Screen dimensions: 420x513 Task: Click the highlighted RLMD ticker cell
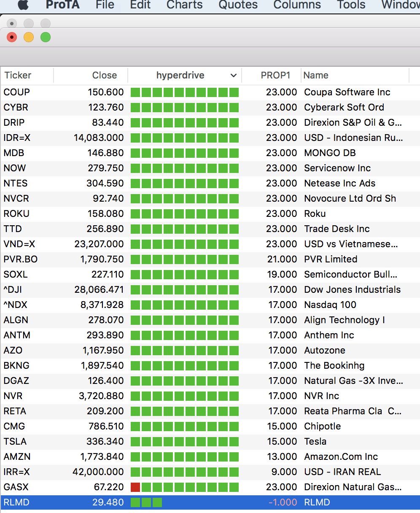click(16, 502)
